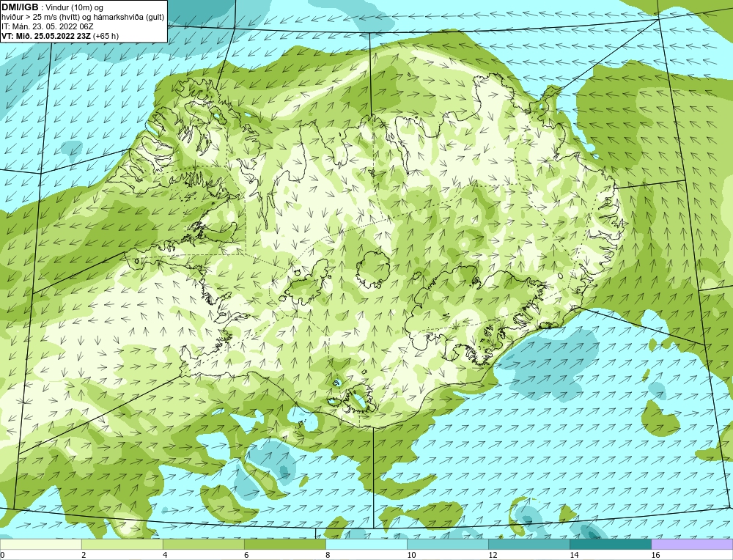
Task: Click the legend value label 6
Action: coord(246,555)
